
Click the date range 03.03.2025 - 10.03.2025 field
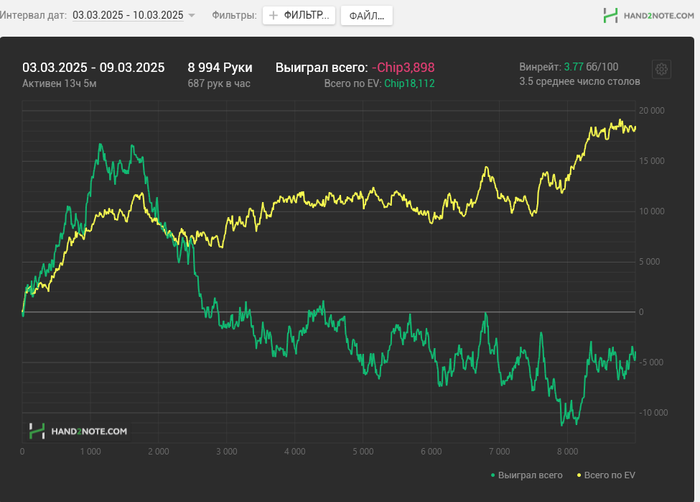coord(128,15)
